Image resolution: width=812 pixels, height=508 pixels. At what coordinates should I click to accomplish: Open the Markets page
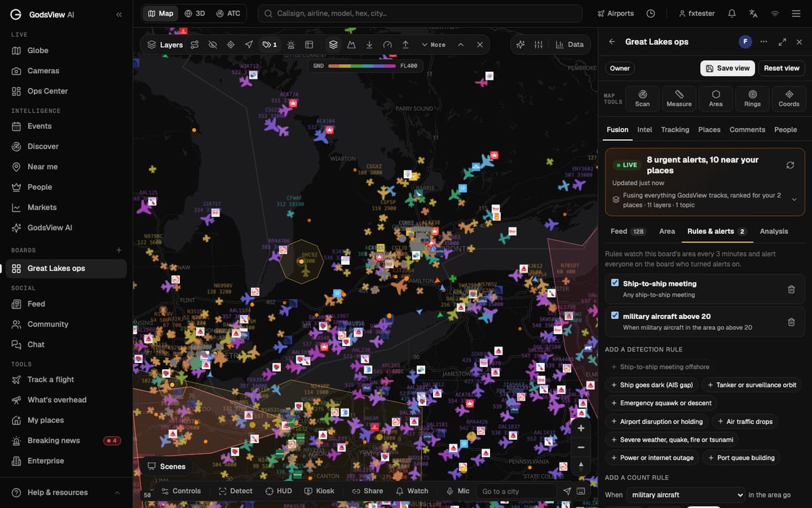click(66, 207)
